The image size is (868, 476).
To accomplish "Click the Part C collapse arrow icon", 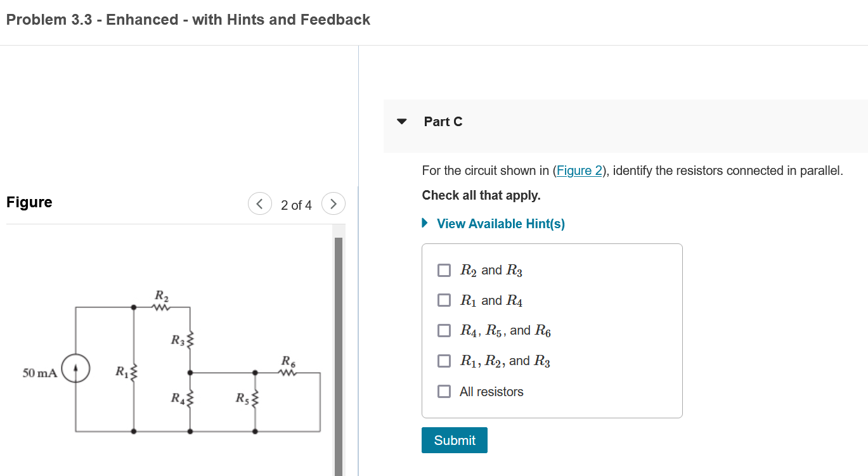I will click(x=401, y=121).
